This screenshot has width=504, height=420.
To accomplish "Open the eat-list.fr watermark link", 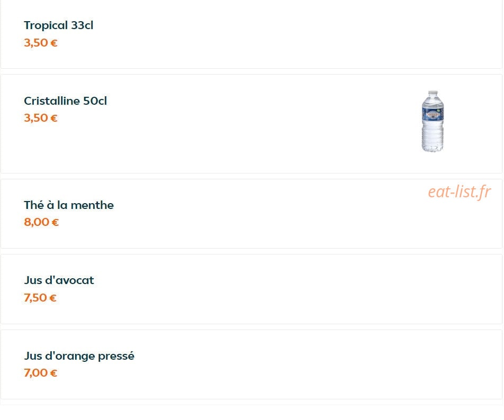I will [x=460, y=192].
